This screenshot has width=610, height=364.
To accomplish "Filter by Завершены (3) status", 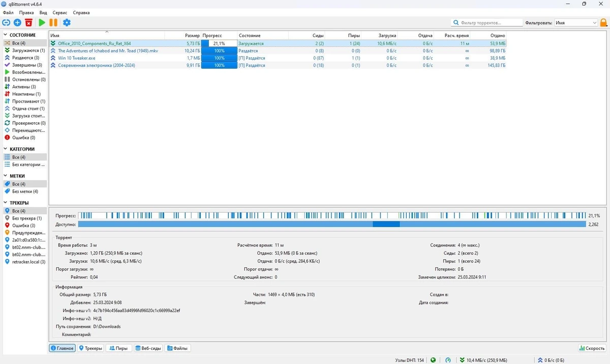I will point(25,65).
